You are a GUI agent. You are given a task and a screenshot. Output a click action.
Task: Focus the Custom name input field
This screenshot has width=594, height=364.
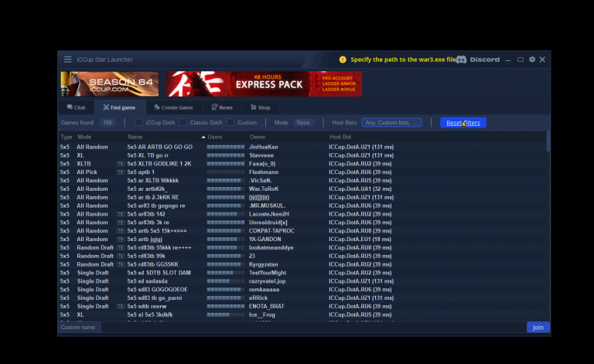[x=313, y=328]
